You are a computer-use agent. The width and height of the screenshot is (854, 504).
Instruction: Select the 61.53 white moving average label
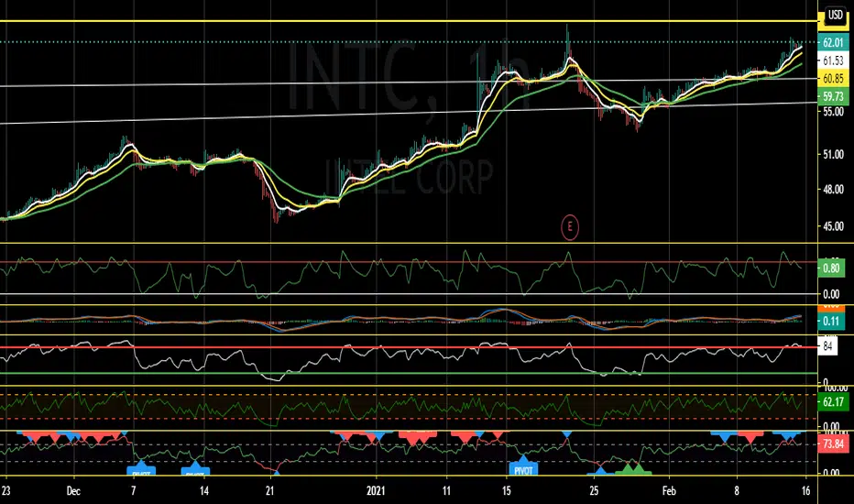[x=833, y=60]
